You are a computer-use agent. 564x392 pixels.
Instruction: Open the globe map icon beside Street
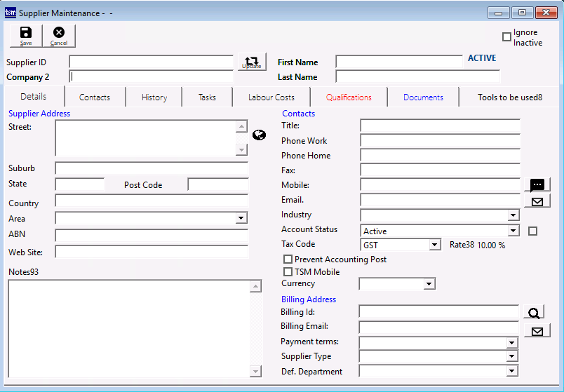tap(259, 135)
